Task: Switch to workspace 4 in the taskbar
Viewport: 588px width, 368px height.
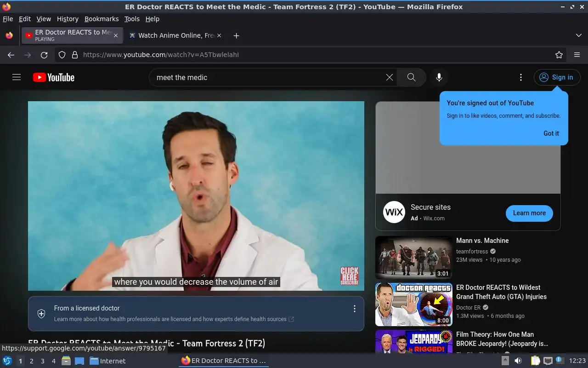Action: pyautogui.click(x=53, y=361)
